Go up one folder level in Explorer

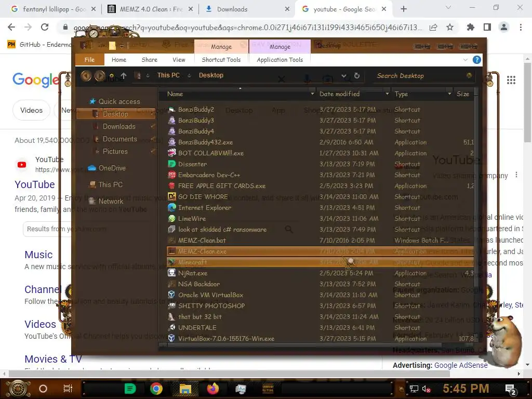(x=124, y=76)
